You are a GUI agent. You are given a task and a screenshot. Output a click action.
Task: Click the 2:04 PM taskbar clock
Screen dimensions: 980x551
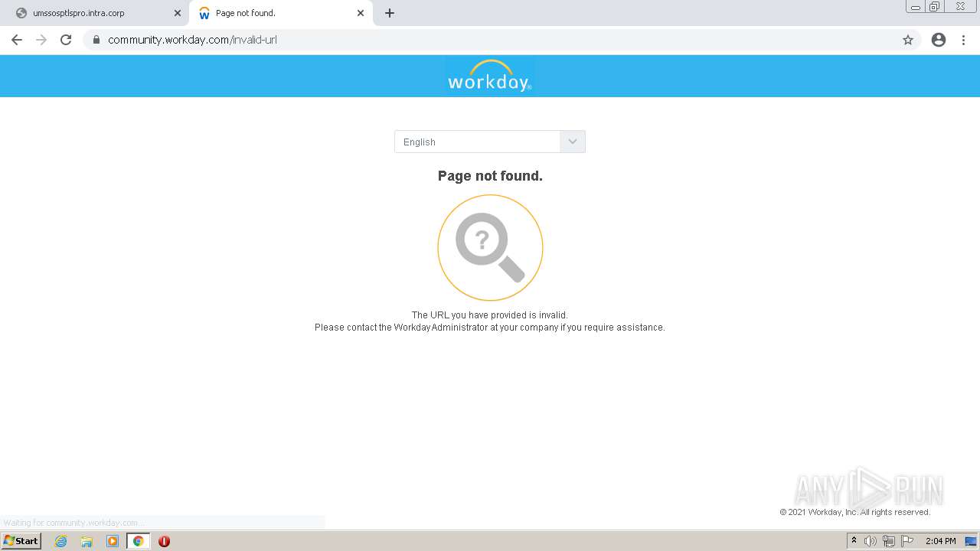(x=940, y=541)
